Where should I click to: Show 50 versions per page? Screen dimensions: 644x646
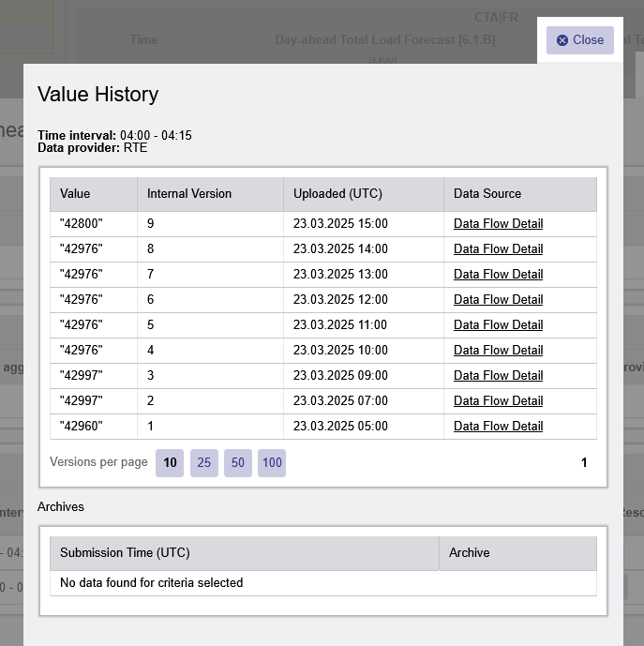[238, 462]
